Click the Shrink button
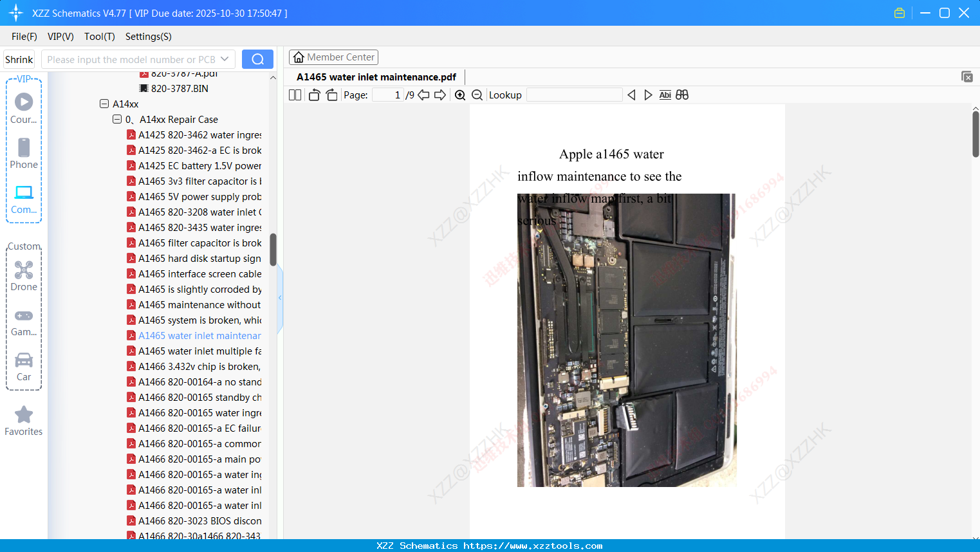Viewport: 980px width, 552px height. [19, 59]
